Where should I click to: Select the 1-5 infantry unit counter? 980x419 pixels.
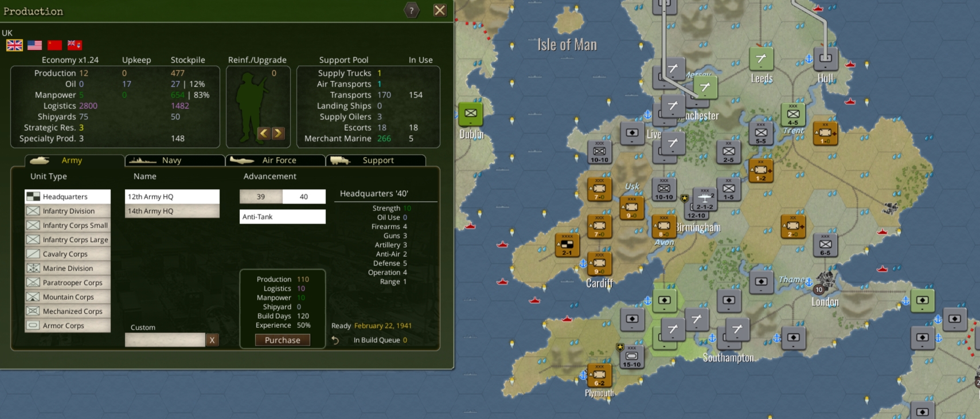point(729,190)
